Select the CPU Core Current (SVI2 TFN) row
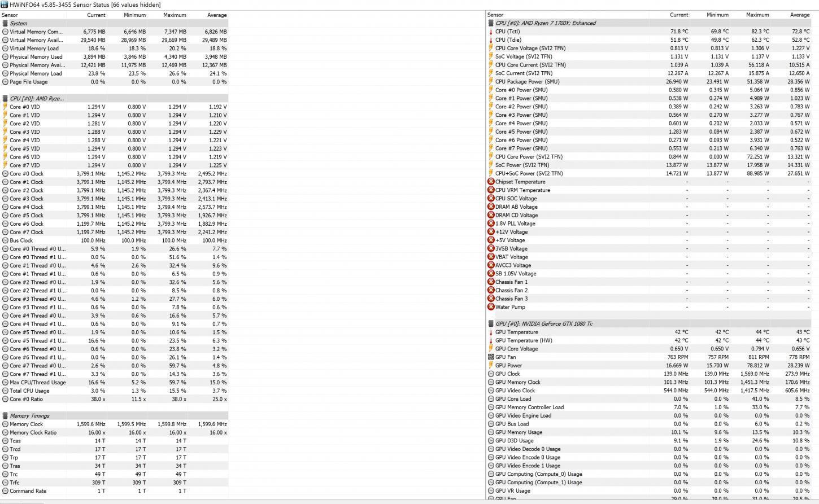819x504 pixels. point(649,65)
